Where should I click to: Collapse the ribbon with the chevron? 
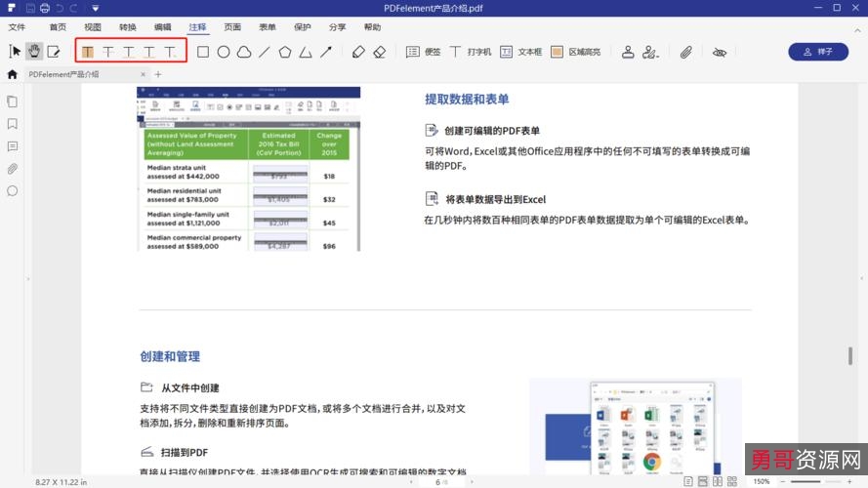click(857, 30)
